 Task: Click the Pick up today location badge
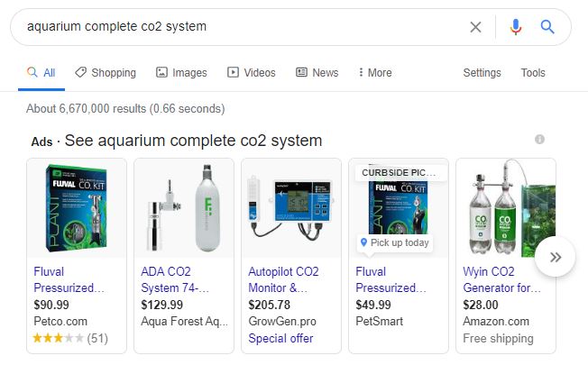tap(393, 243)
